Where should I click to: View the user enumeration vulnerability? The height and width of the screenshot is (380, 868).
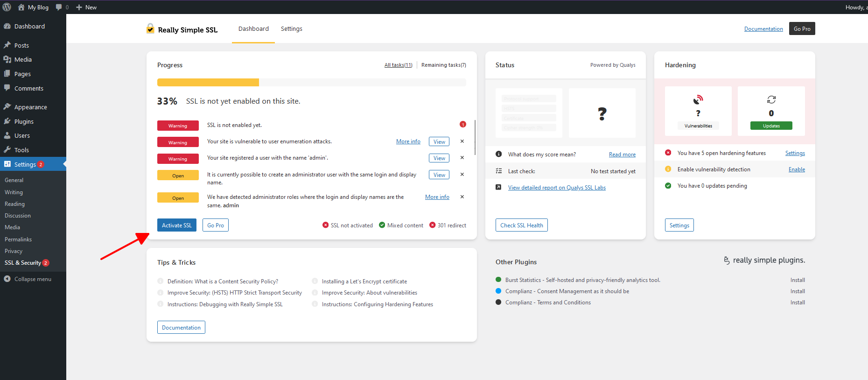439,141
